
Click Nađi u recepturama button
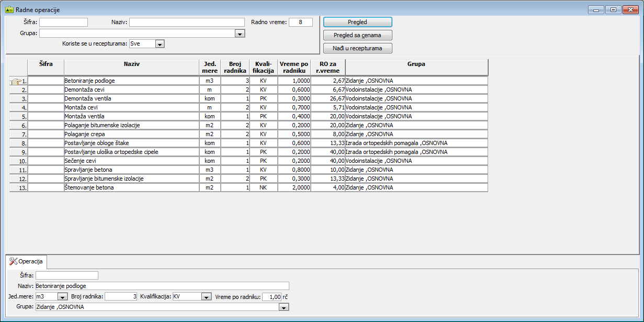357,48
